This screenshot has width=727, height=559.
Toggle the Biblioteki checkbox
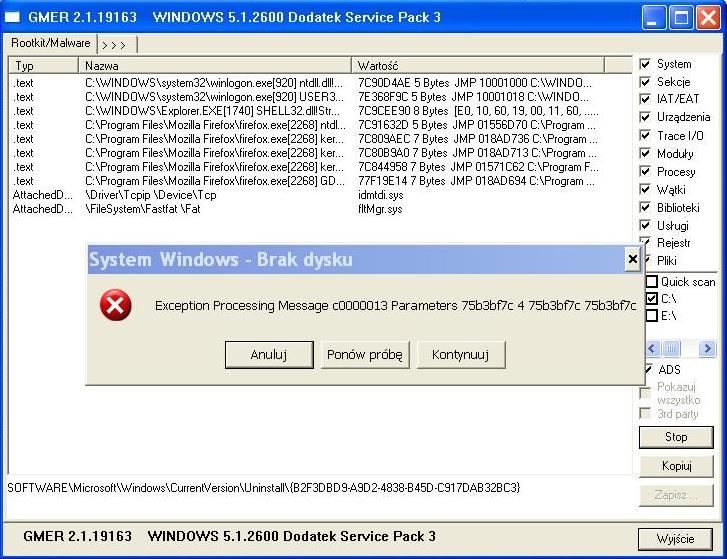point(645,207)
